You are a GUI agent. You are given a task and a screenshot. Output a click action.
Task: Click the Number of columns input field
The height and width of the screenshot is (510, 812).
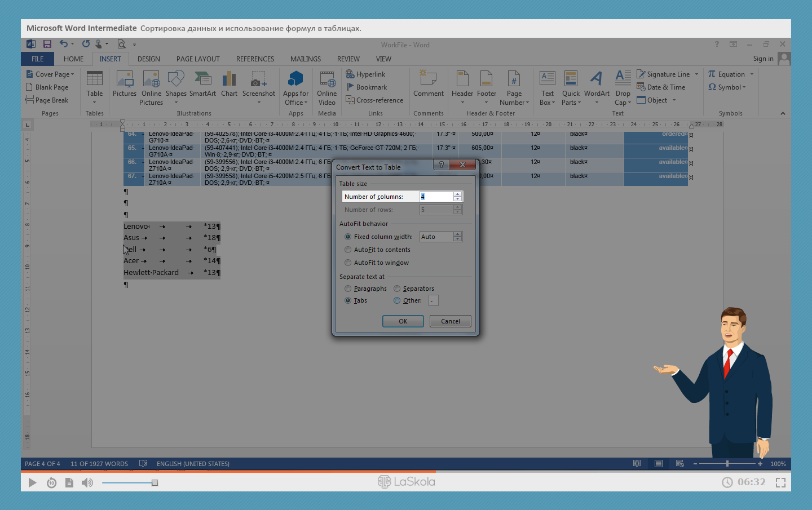(436, 197)
